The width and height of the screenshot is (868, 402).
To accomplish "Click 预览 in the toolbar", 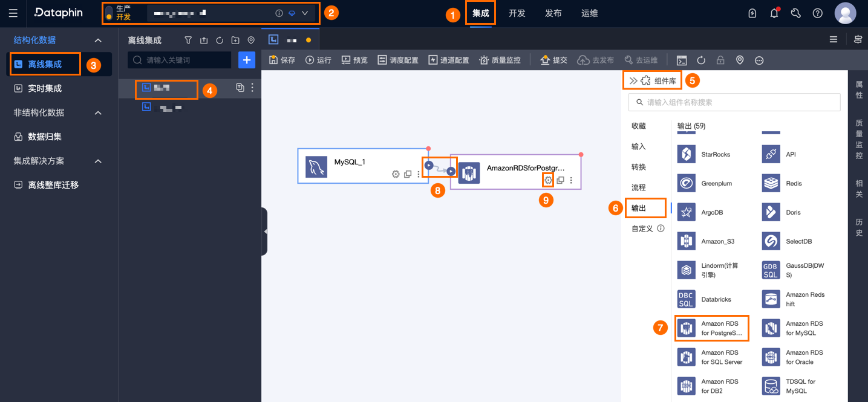I will click(354, 60).
